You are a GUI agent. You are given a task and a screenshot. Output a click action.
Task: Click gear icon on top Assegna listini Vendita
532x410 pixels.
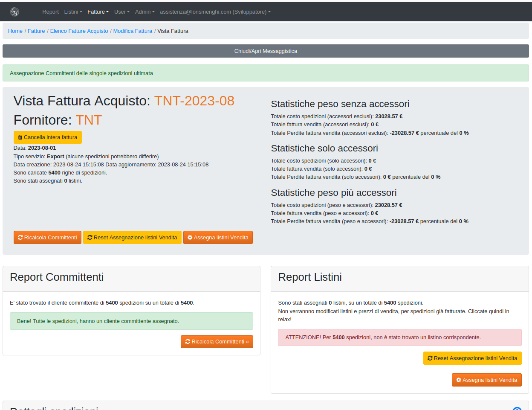pyautogui.click(x=190, y=238)
